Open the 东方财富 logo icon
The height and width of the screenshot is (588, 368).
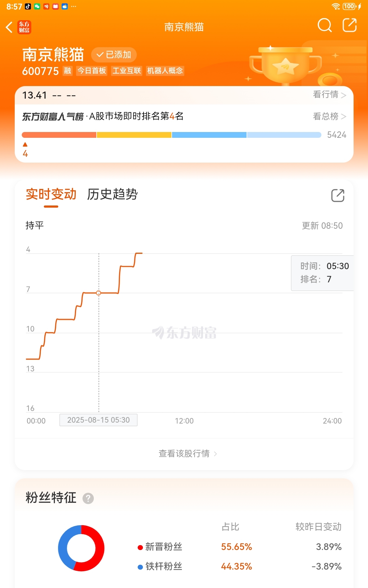click(x=24, y=27)
